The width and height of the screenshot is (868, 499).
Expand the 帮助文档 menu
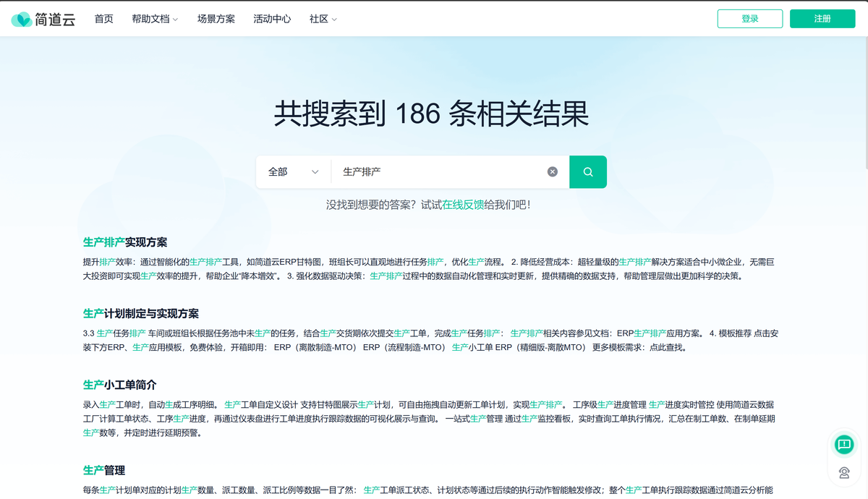pyautogui.click(x=155, y=19)
